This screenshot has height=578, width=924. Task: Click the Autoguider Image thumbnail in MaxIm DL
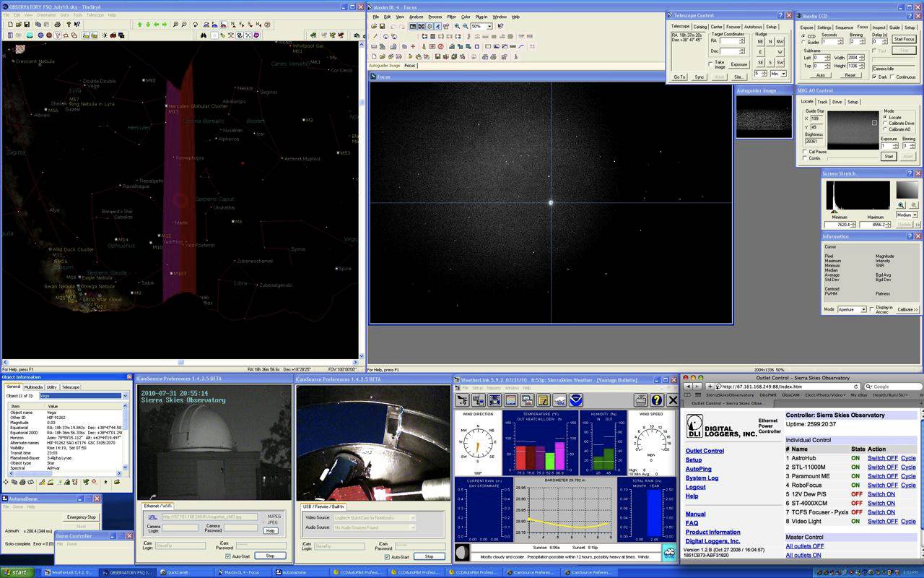[x=763, y=114]
